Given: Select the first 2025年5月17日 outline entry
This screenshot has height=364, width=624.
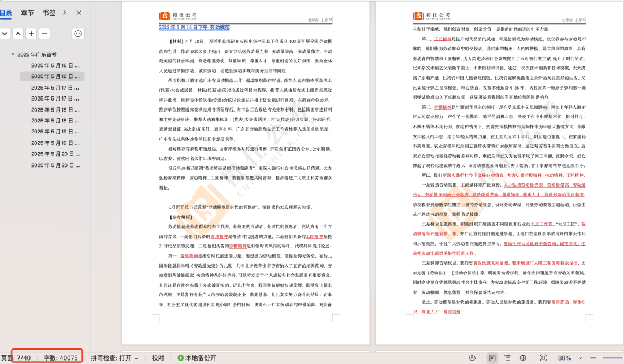Looking at the screenshot, I should coord(55,87).
